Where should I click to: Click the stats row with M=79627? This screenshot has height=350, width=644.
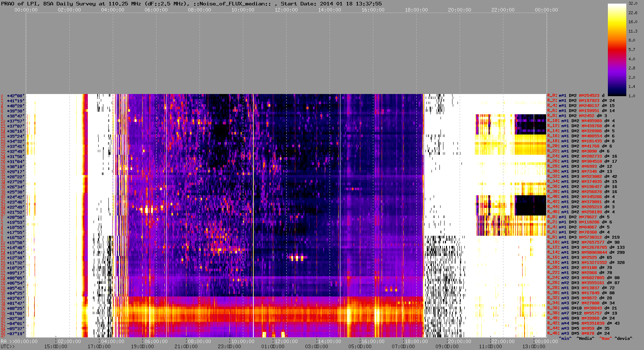[x=578, y=217]
